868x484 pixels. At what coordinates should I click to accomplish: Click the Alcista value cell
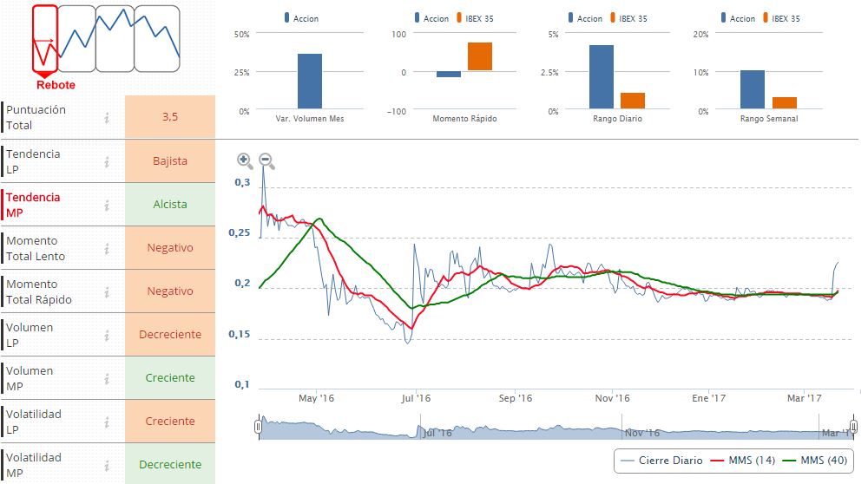coord(170,204)
